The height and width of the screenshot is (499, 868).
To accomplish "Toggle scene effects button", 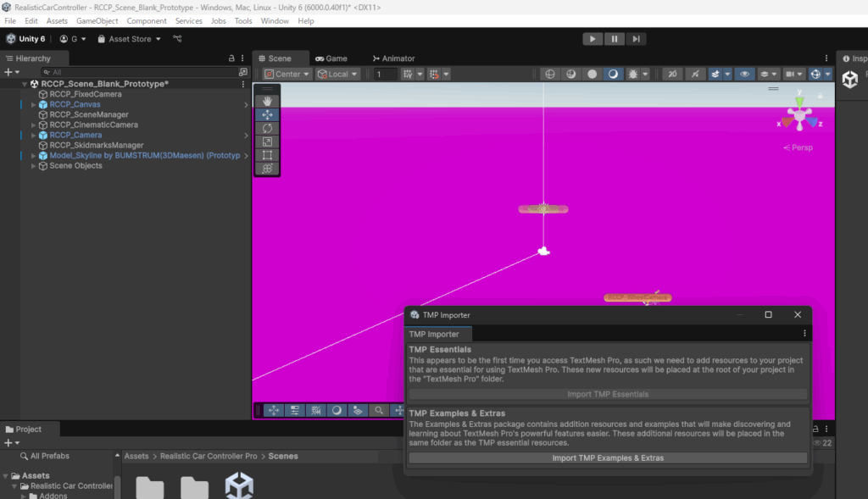I will point(715,75).
